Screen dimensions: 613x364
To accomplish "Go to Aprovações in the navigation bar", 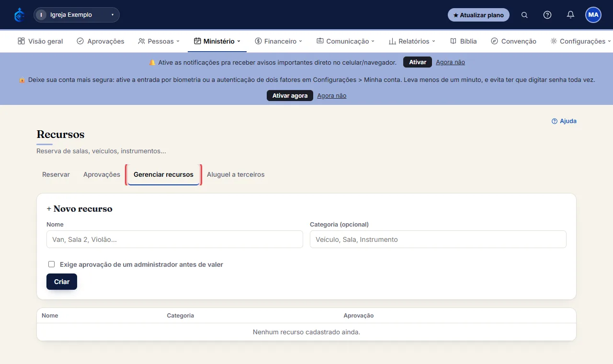I will (x=101, y=41).
